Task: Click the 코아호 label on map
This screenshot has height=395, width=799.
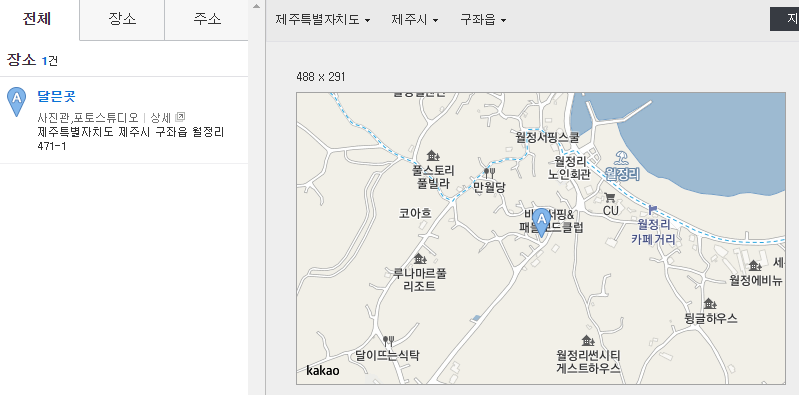Action: (x=415, y=213)
